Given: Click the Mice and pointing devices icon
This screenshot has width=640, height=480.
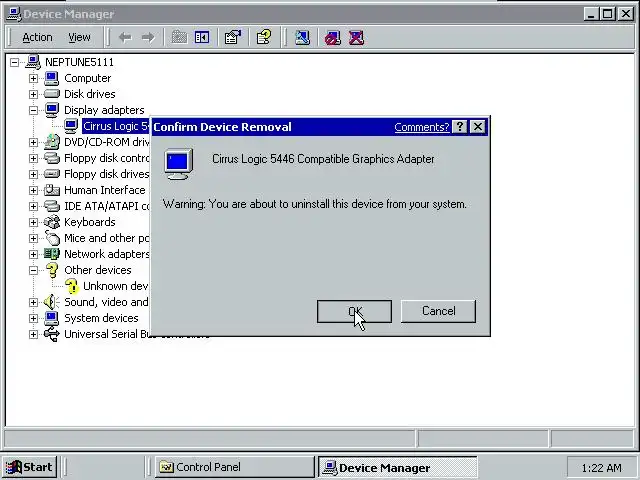Looking at the screenshot, I should point(52,238).
